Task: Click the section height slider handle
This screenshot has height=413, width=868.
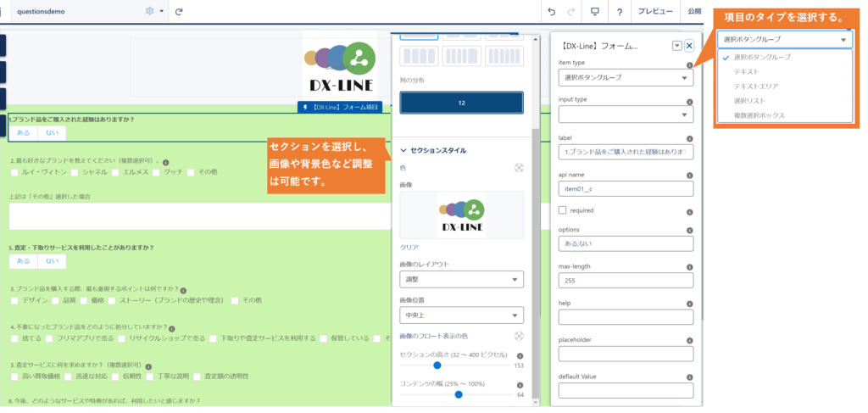Action: (x=437, y=366)
